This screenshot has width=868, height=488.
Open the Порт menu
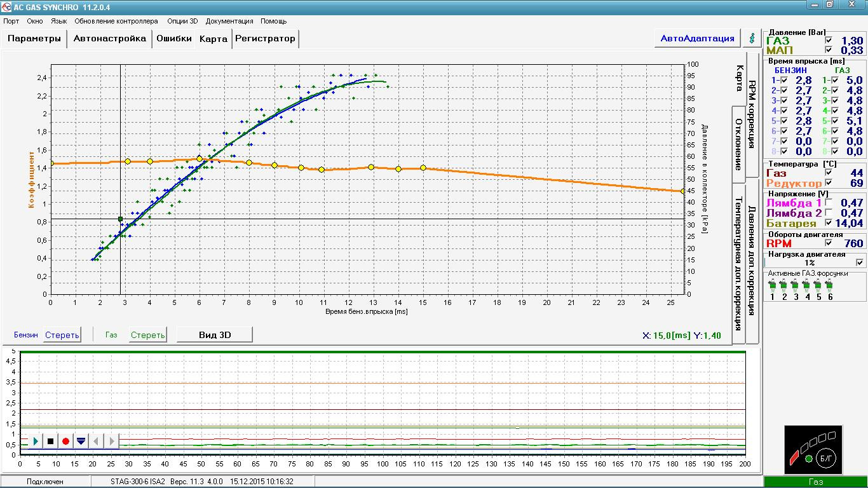pyautogui.click(x=11, y=21)
